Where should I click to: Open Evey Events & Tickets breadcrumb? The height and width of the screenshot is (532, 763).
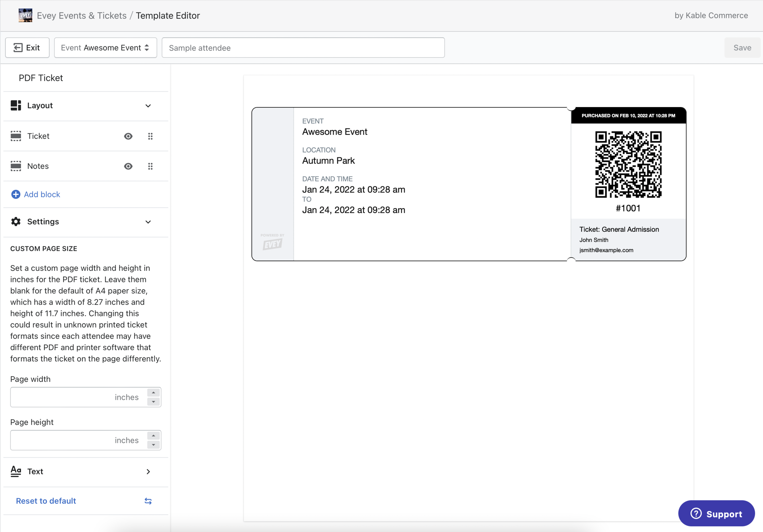tap(81, 16)
